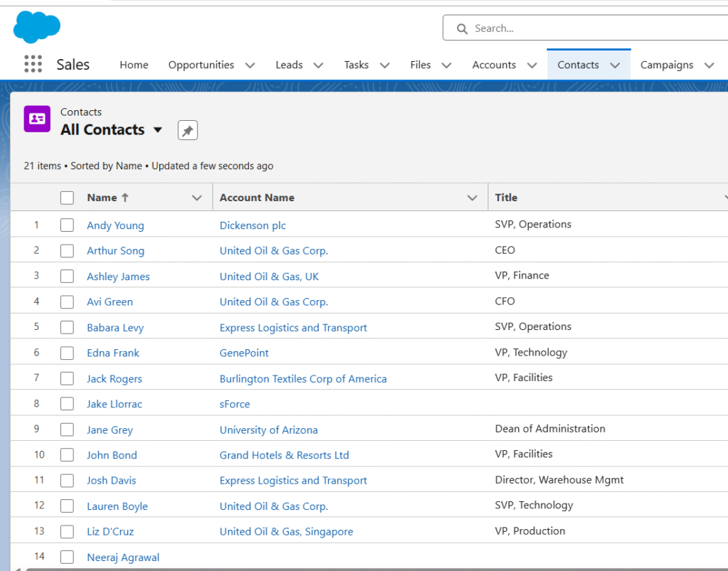Image resolution: width=728 pixels, height=571 pixels.
Task: Sort by the Name column header
Action: 102,198
